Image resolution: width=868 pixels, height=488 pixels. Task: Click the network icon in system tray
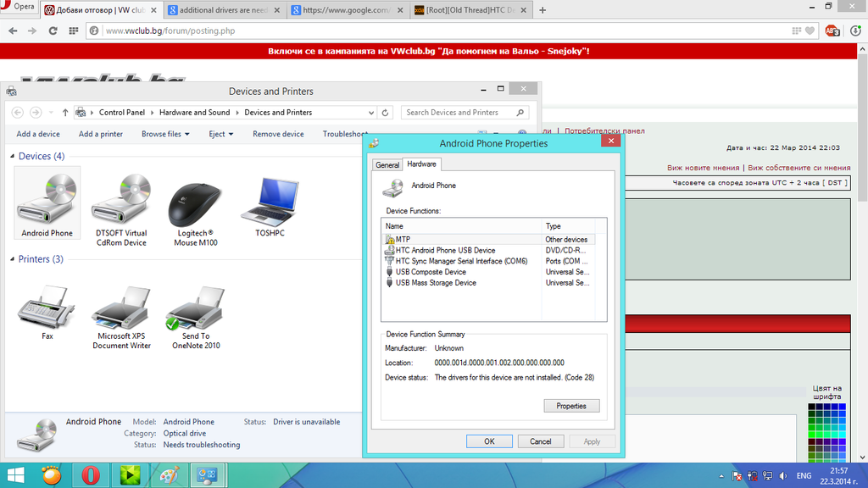pos(768,476)
